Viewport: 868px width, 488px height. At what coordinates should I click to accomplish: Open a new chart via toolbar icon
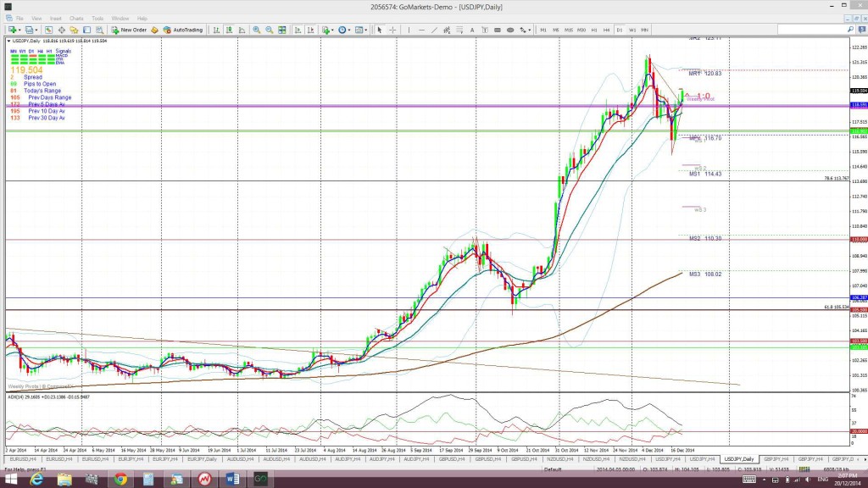(x=12, y=30)
